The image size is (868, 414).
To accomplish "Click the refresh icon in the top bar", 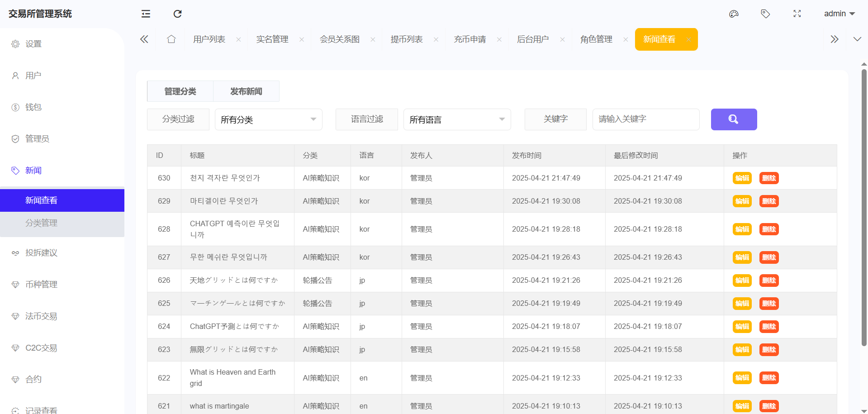I will (x=177, y=14).
